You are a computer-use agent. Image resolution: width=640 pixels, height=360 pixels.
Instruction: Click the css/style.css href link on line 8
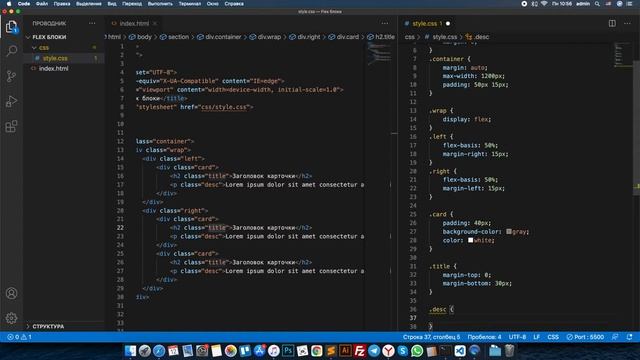coord(224,107)
